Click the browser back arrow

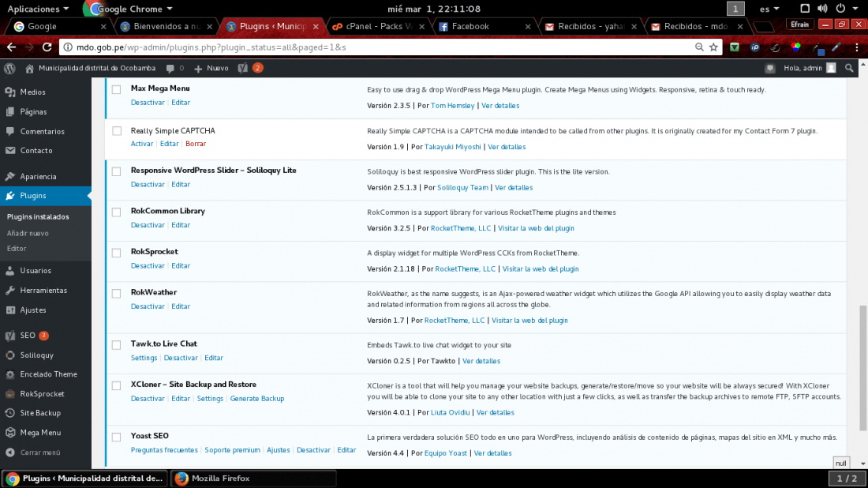(12, 47)
